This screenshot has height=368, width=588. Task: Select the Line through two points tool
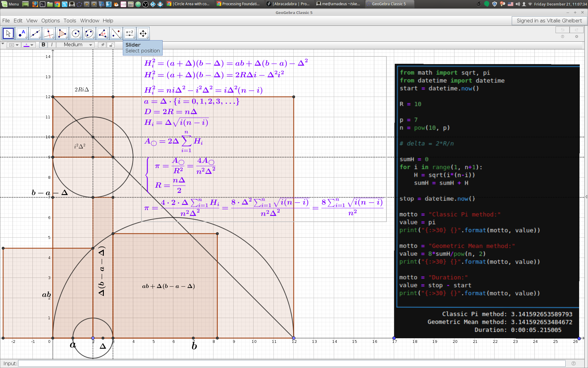coord(35,33)
